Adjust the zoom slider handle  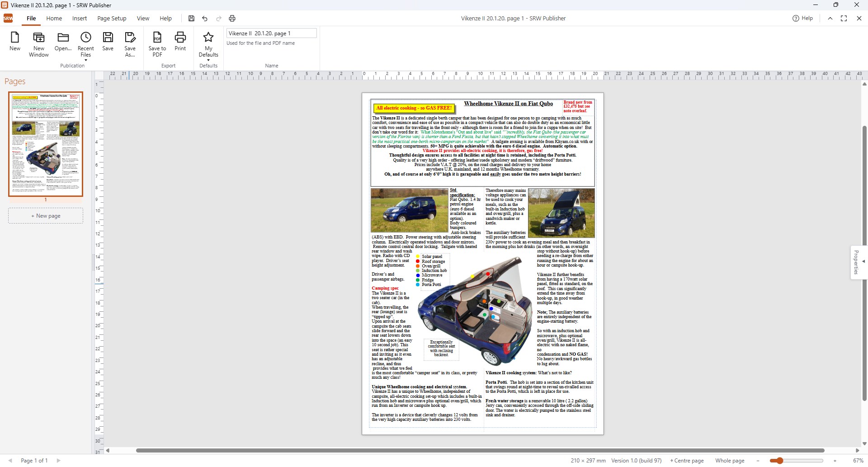[779, 461]
